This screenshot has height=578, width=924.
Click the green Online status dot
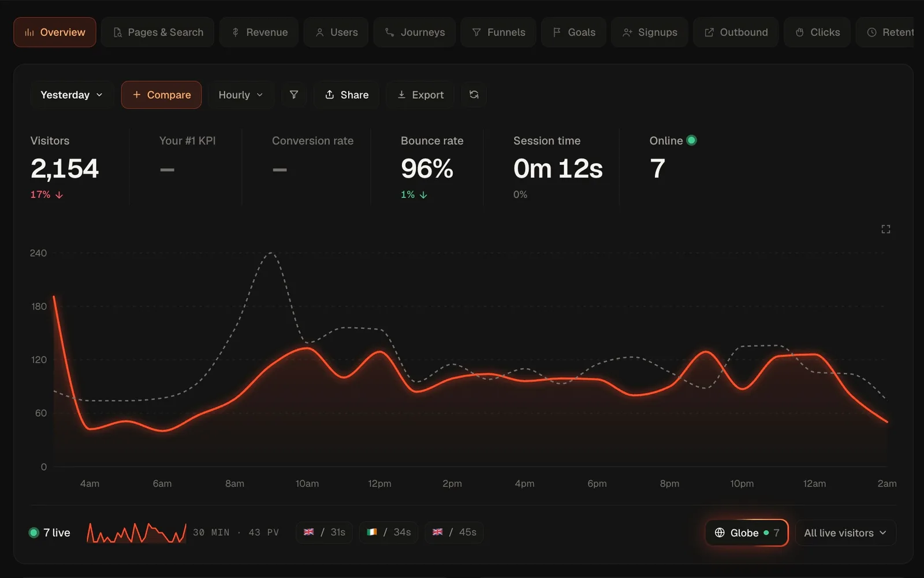coord(691,140)
